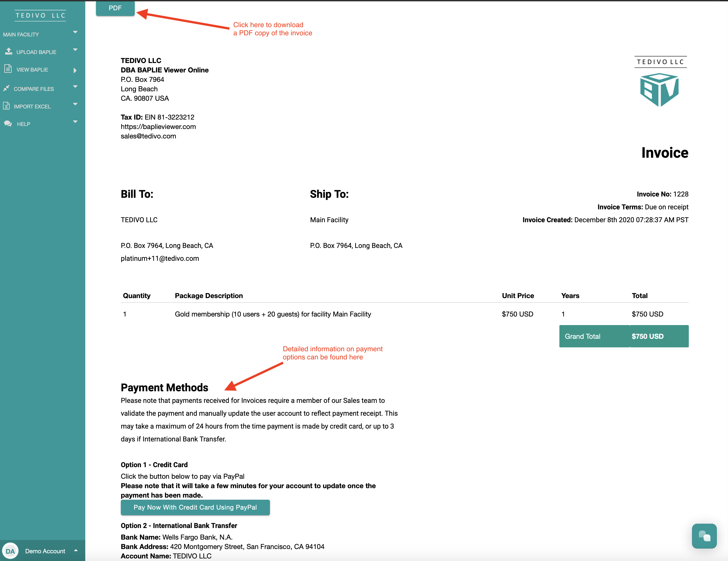Screen dimensions: 728x561
Task: Expand the Upload BAPLIE dropdown arrow
Action: pyautogui.click(x=75, y=50)
